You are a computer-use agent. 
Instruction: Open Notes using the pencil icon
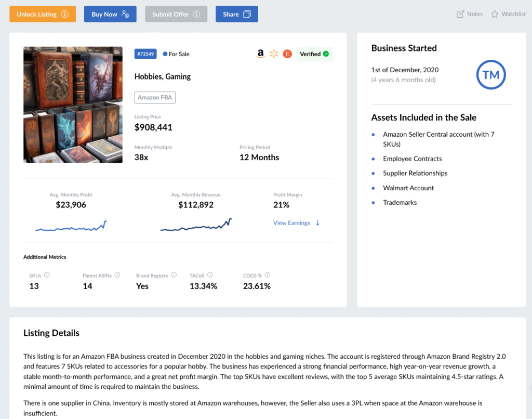point(460,14)
